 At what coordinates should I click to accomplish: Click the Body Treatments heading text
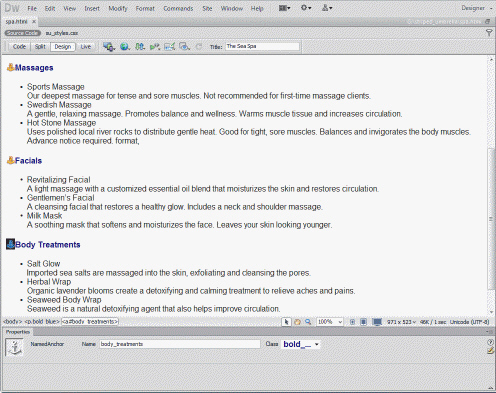click(48, 245)
